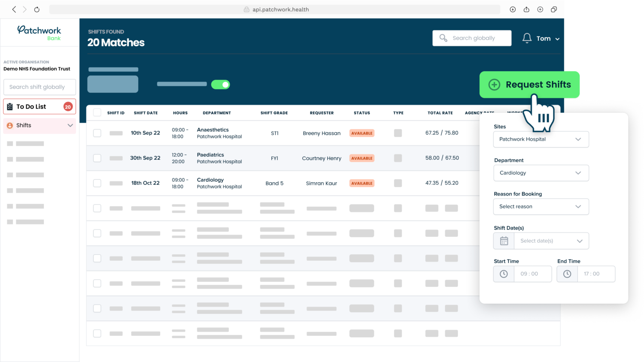Select the checkbox for the 10th Sep 22 shift
This screenshot has width=644, height=362.
point(97,133)
